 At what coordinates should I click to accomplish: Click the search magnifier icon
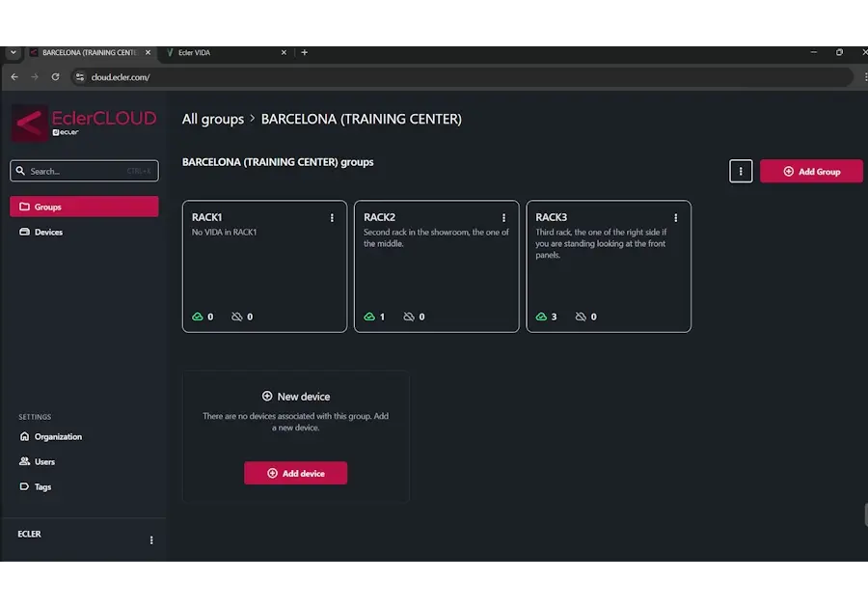point(20,171)
